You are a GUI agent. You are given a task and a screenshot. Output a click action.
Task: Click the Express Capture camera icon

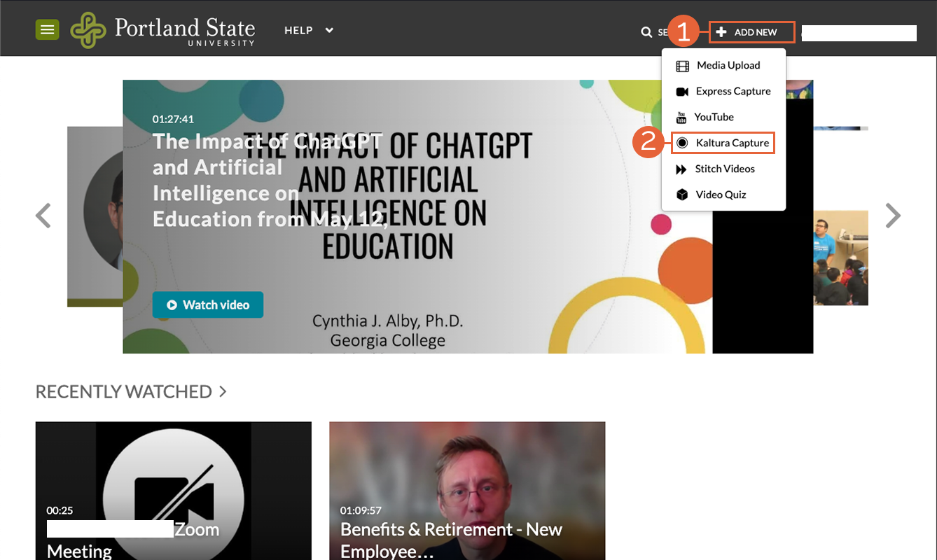point(682,92)
